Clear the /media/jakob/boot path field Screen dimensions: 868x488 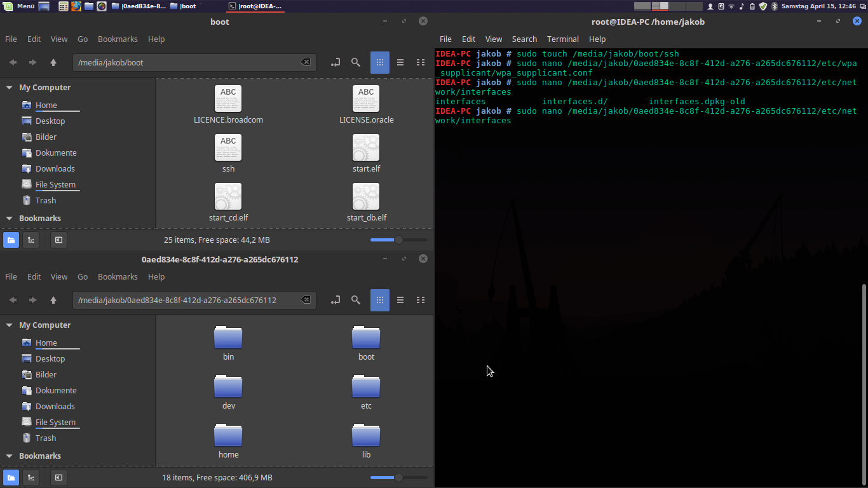(x=305, y=62)
